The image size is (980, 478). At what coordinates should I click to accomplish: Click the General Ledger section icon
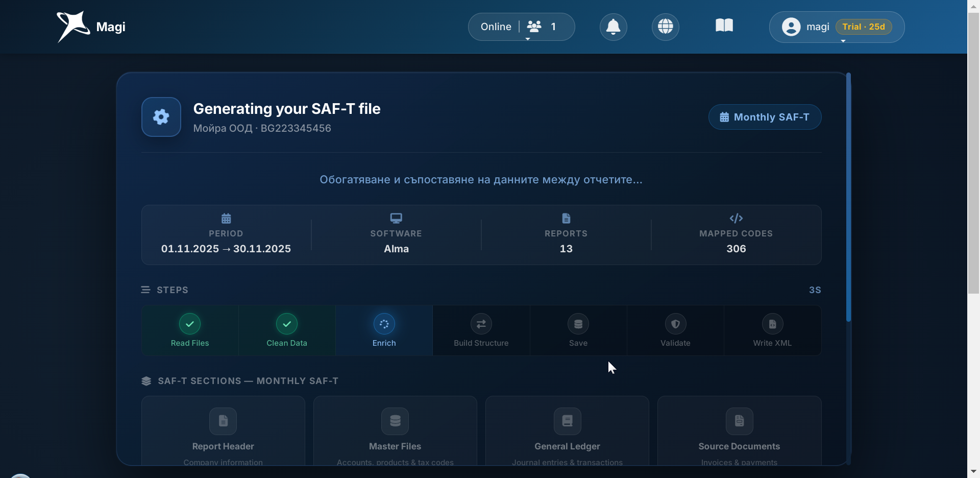[x=568, y=421]
